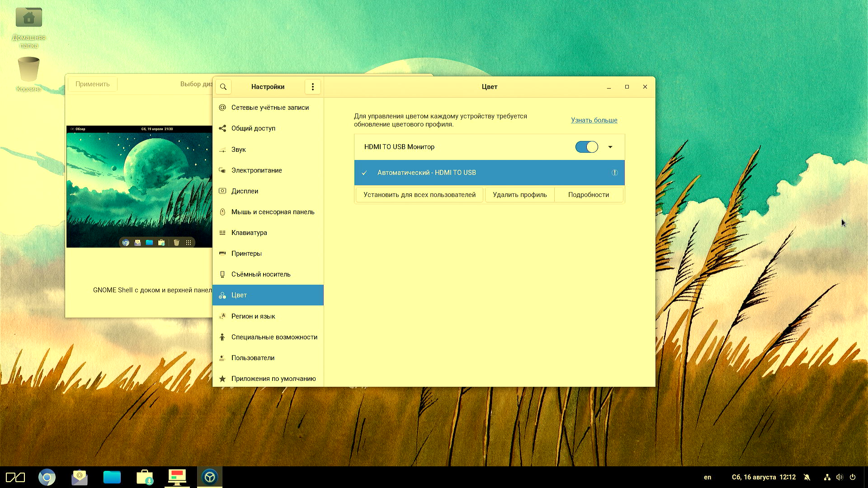This screenshot has width=868, height=488.
Task: Open Регион и язык settings
Action: [253, 316]
